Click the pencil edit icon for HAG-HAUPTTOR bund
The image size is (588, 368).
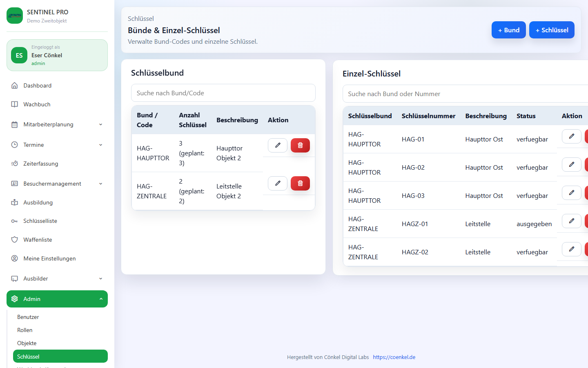[x=278, y=145]
